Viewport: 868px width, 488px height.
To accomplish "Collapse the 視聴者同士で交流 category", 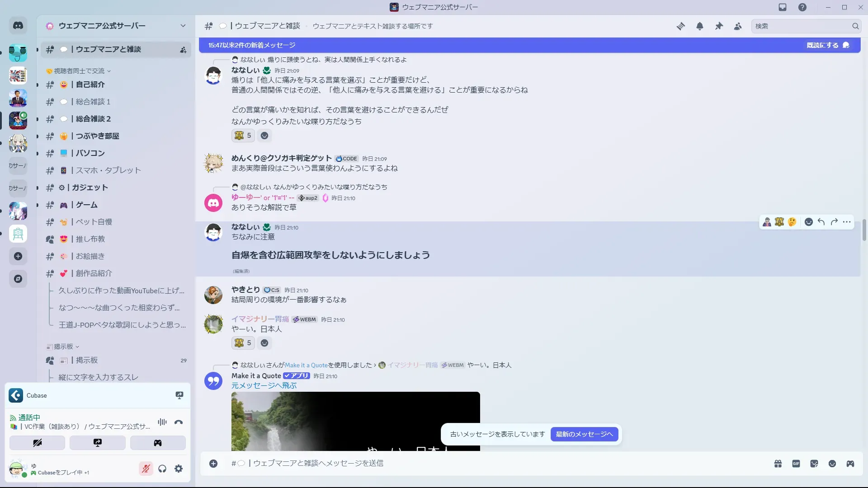I will click(x=79, y=71).
